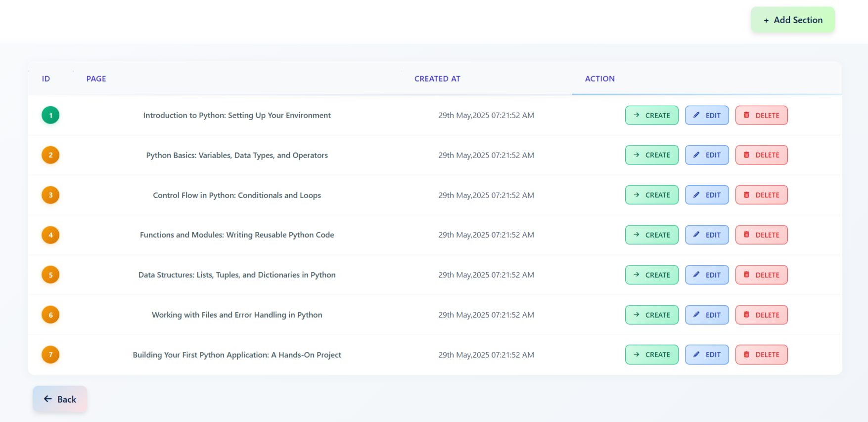
Task: Create for Data Structures row
Action: 651,275
